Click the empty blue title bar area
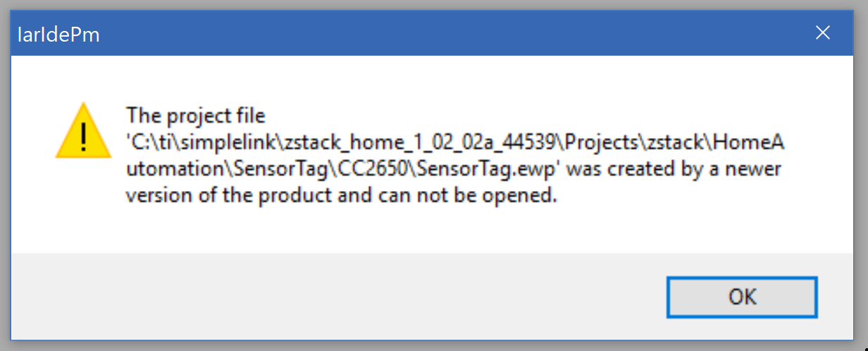The image size is (868, 351). 423,33
